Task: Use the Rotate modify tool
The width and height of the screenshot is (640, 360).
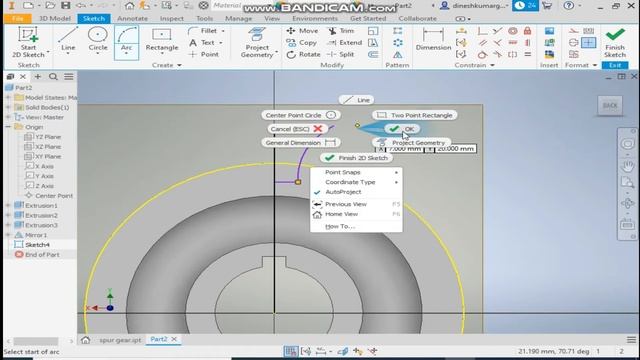Action: [x=303, y=54]
